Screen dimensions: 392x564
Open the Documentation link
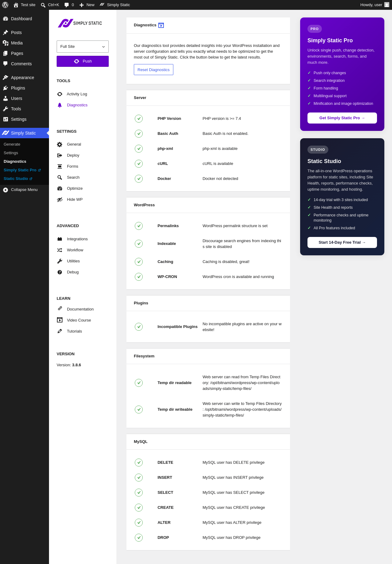(80, 309)
